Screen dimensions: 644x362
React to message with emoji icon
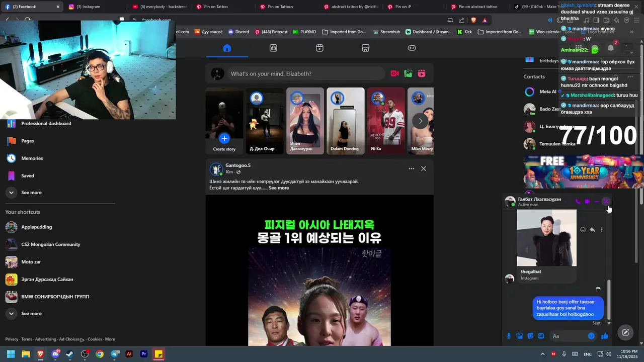coord(583,230)
